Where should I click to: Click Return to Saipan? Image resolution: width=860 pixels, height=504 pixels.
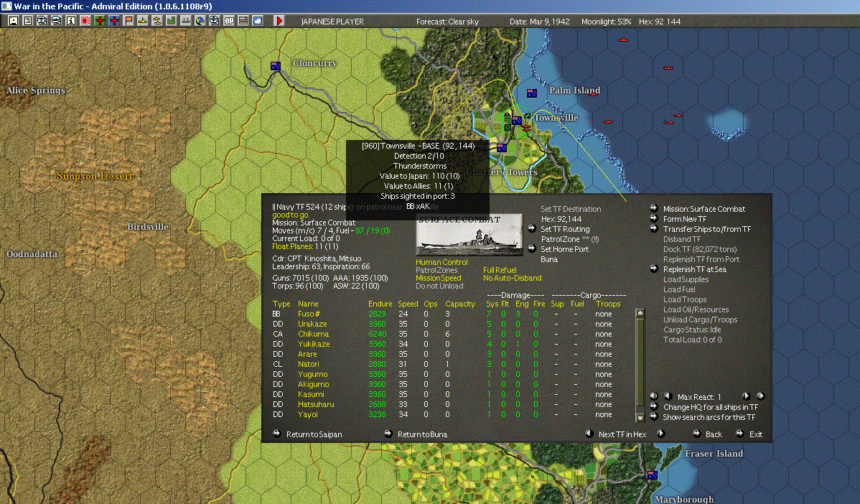point(314,434)
